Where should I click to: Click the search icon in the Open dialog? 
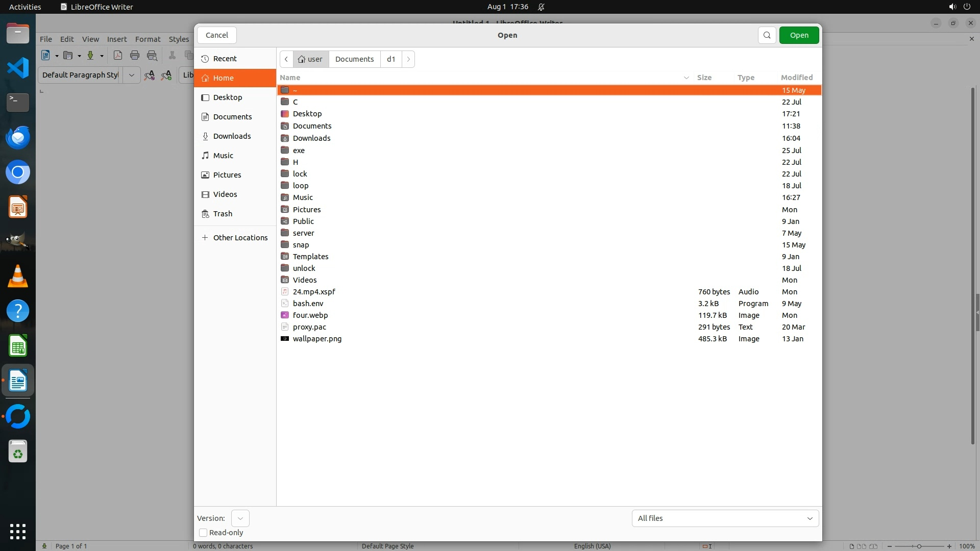[767, 35]
